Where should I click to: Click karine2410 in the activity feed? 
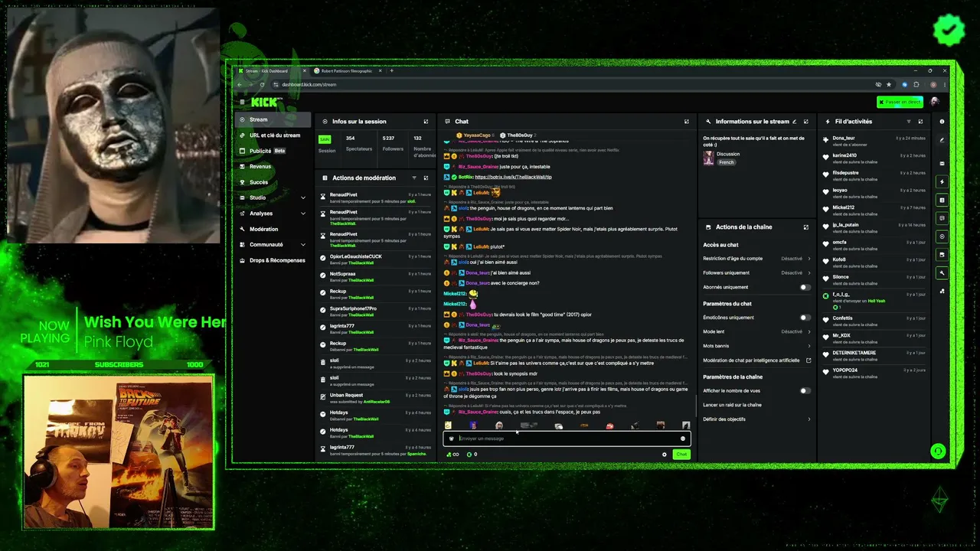click(844, 155)
